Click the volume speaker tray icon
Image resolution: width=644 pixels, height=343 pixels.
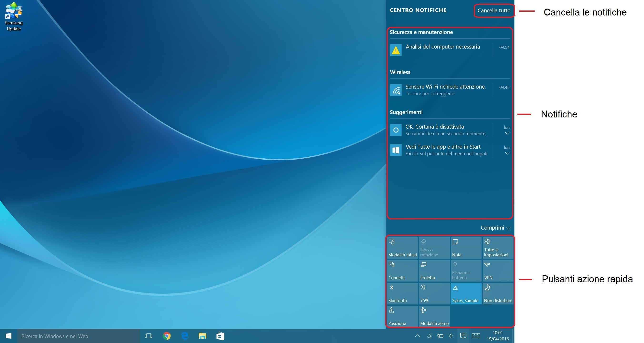pos(451,336)
